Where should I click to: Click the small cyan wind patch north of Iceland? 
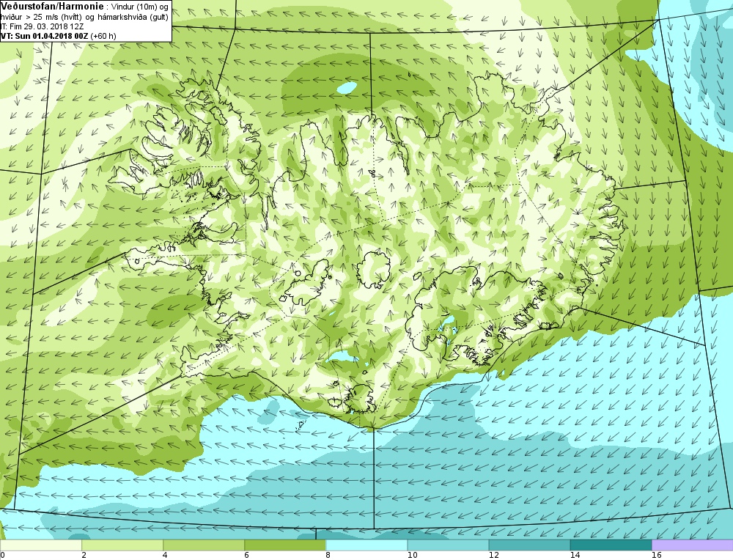347,87
